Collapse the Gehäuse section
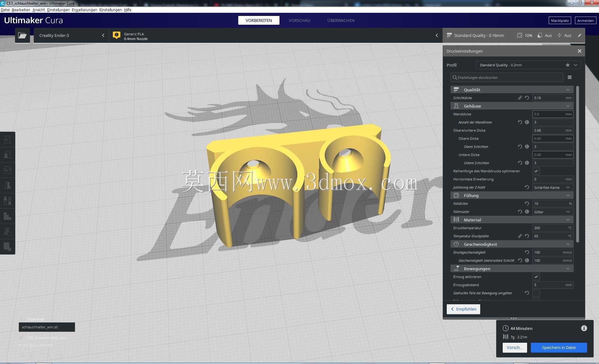 [x=512, y=106]
